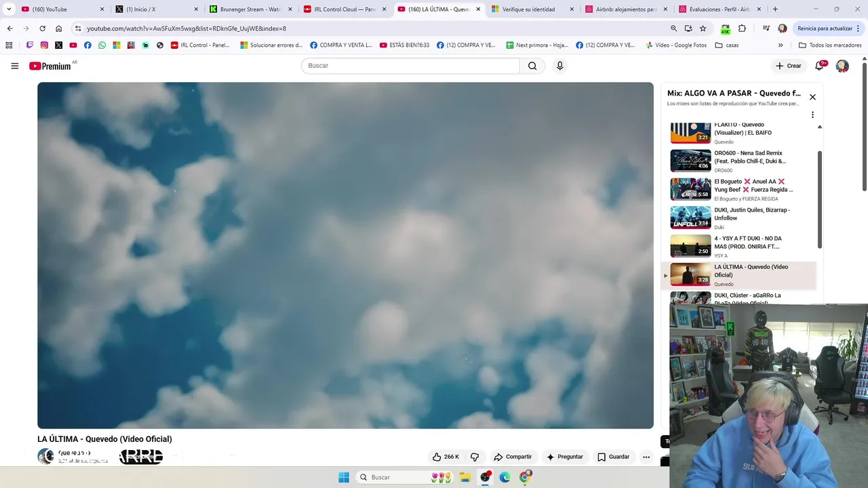
Task: Focus the YouTube Buscar search field
Action: [410, 66]
